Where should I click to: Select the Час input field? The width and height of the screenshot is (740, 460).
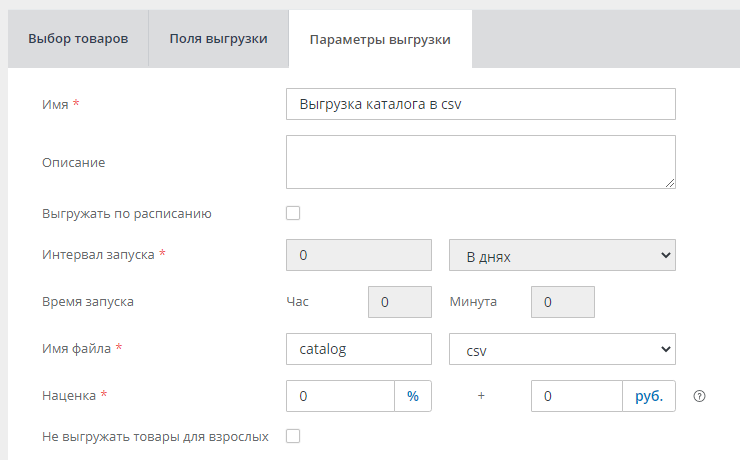click(x=400, y=302)
